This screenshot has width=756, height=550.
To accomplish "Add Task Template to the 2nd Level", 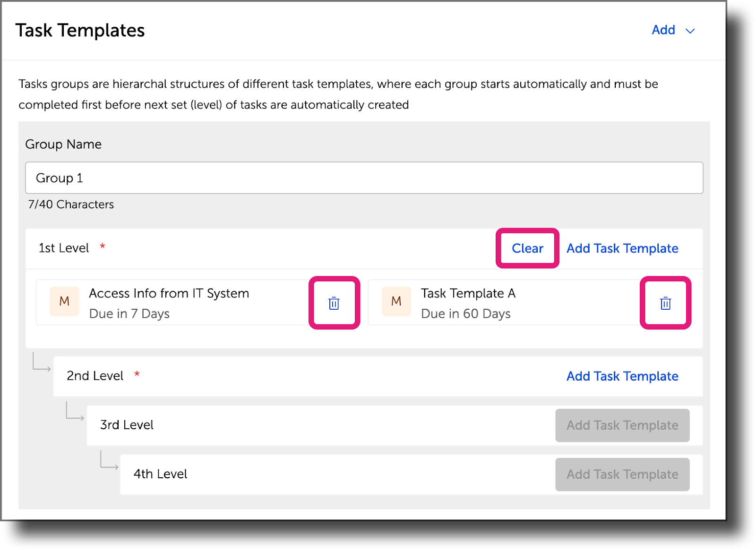I will point(622,376).
